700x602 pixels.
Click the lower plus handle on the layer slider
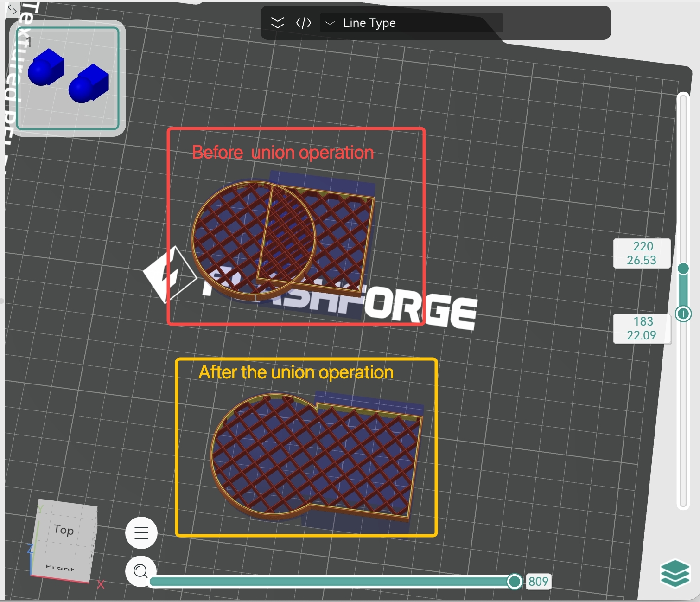click(x=683, y=314)
